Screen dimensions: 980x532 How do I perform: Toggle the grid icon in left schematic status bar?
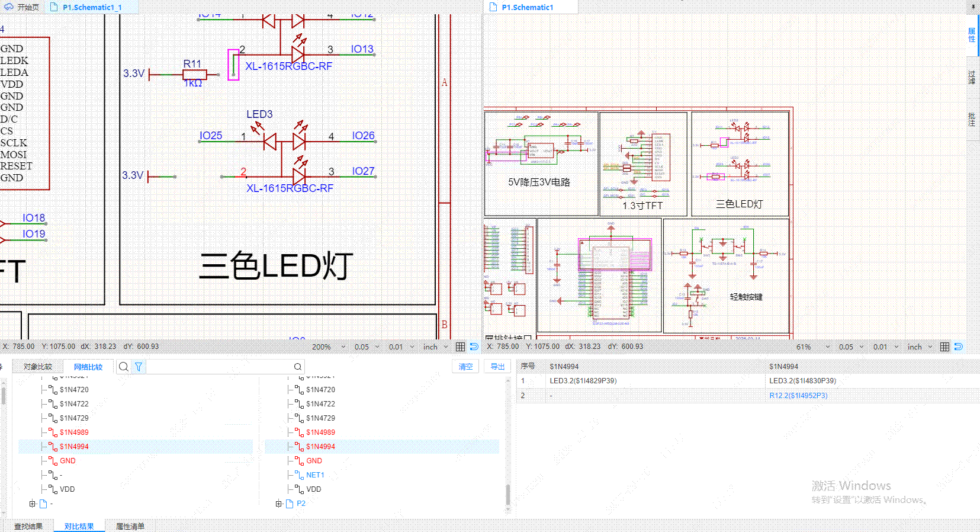click(460, 347)
